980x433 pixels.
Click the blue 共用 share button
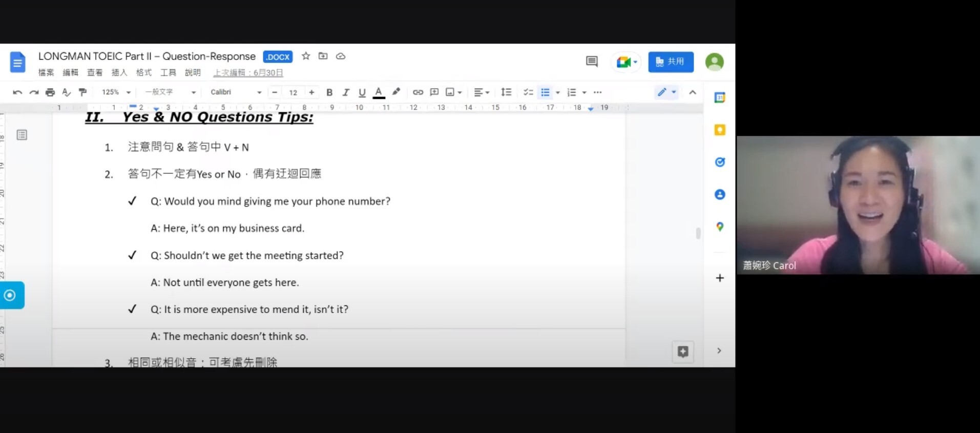pos(671,62)
